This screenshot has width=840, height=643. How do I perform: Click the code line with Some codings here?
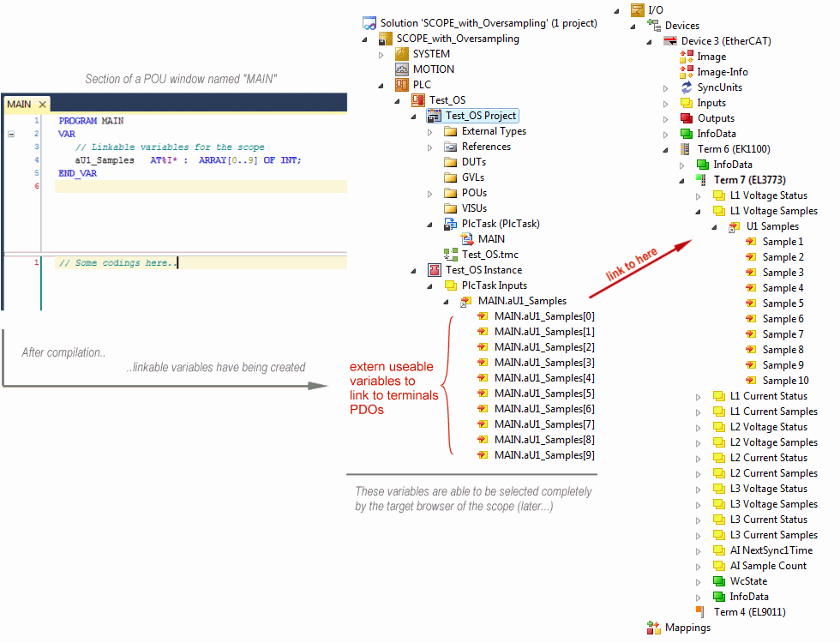point(117,263)
